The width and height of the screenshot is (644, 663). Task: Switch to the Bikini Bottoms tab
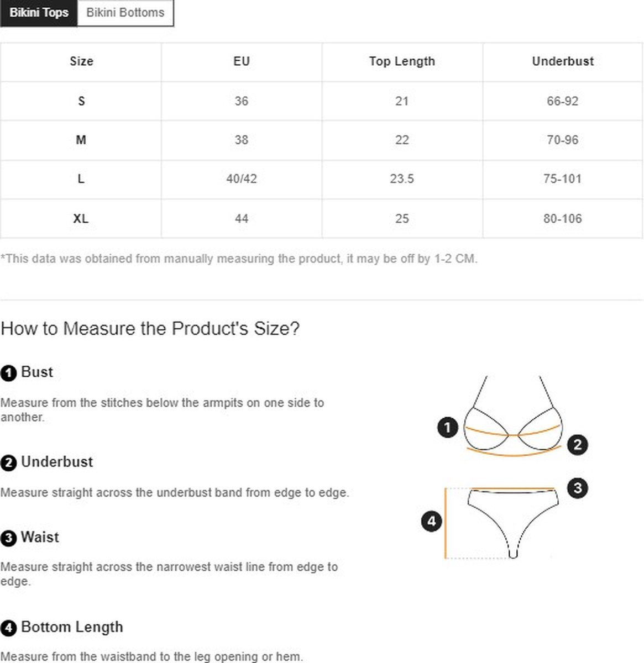click(125, 13)
